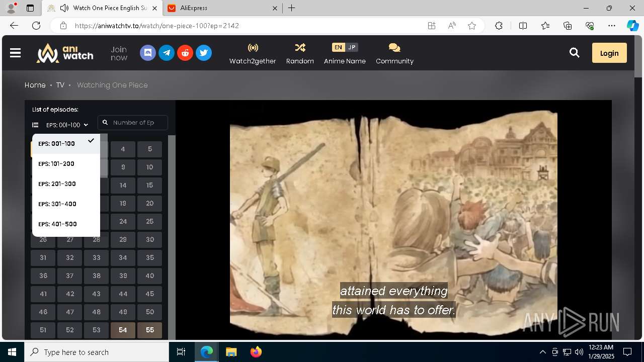Open the hamburger menu on AniWatch
This screenshot has height=362, width=644.
[x=15, y=53]
